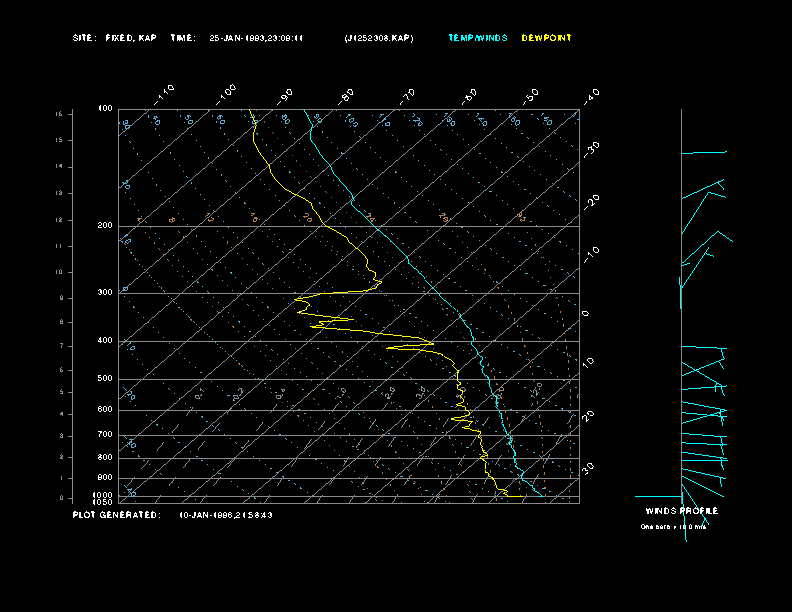Image resolution: width=792 pixels, height=612 pixels.
Task: Select the 200 pressure level label
Action: pos(105,226)
